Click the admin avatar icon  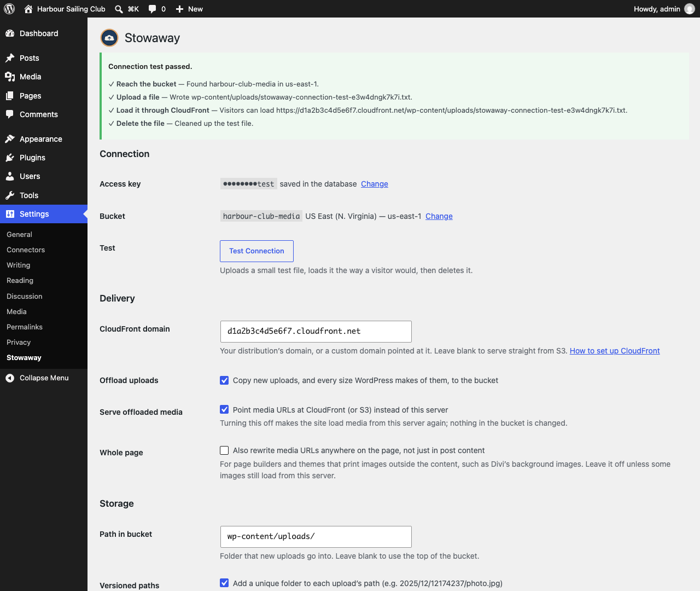[x=690, y=9]
